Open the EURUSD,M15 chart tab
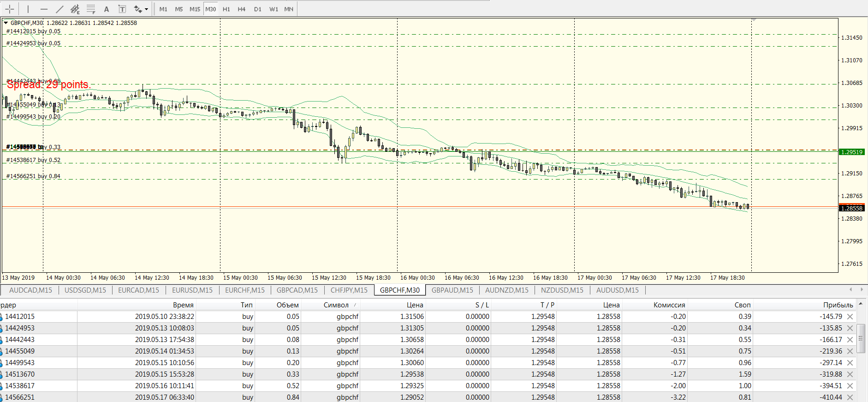Image resolution: width=868 pixels, height=402 pixels. 192,290
